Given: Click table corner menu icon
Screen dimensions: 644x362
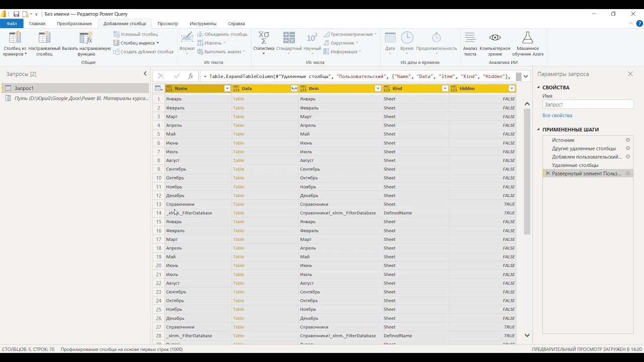Looking at the screenshot, I should pyautogui.click(x=159, y=88).
